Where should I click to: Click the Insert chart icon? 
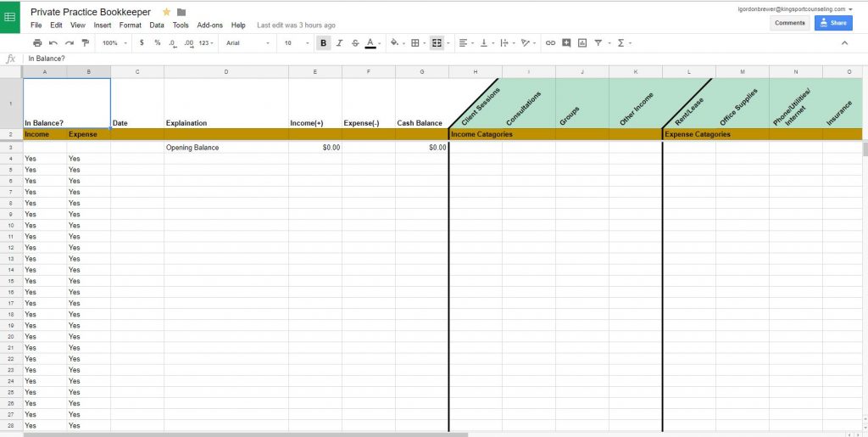coord(582,42)
